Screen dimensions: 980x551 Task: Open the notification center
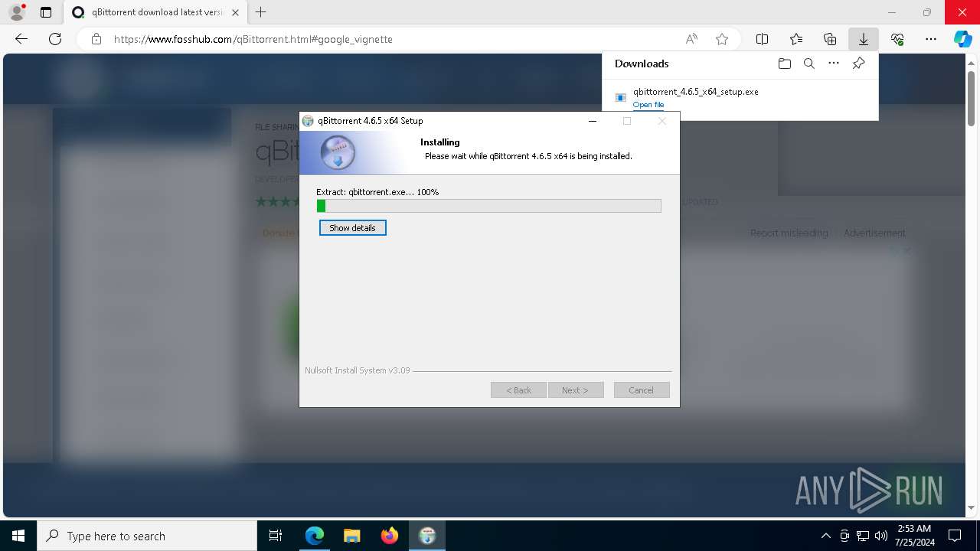pyautogui.click(x=955, y=536)
